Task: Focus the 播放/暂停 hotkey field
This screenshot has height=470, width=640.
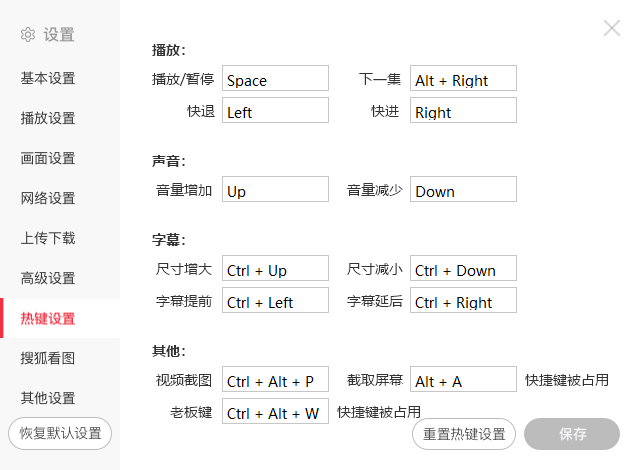Action: coord(275,79)
